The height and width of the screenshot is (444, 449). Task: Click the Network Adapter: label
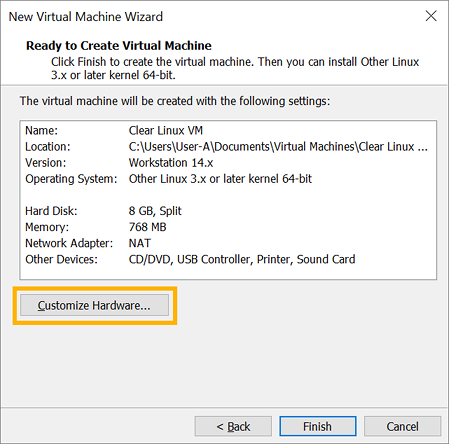pyautogui.click(x=69, y=243)
